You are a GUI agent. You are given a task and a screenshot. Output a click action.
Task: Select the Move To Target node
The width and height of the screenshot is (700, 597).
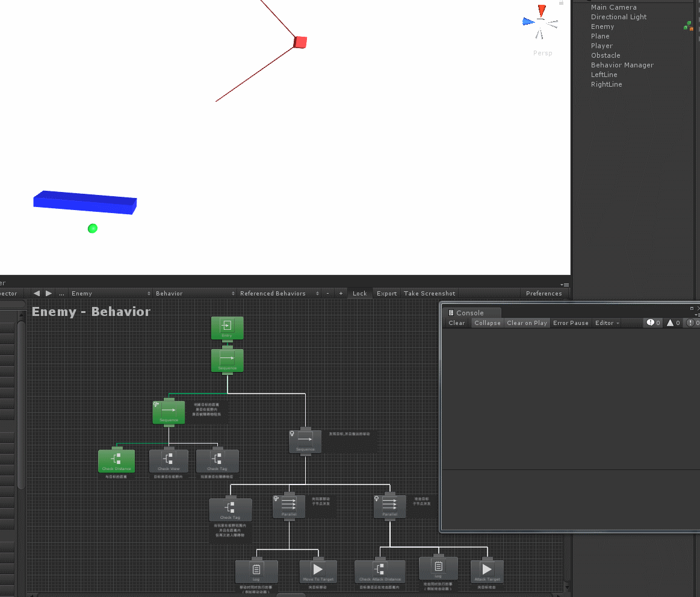(318, 572)
